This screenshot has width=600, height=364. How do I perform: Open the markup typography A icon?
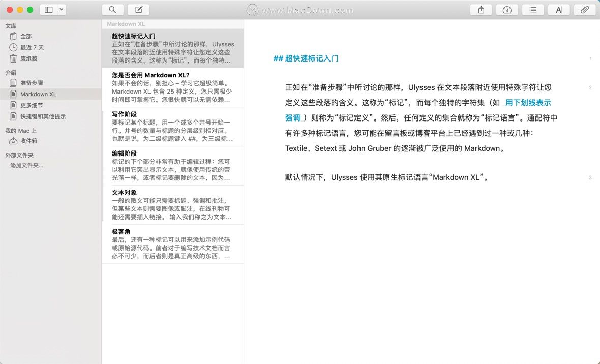[x=559, y=10]
